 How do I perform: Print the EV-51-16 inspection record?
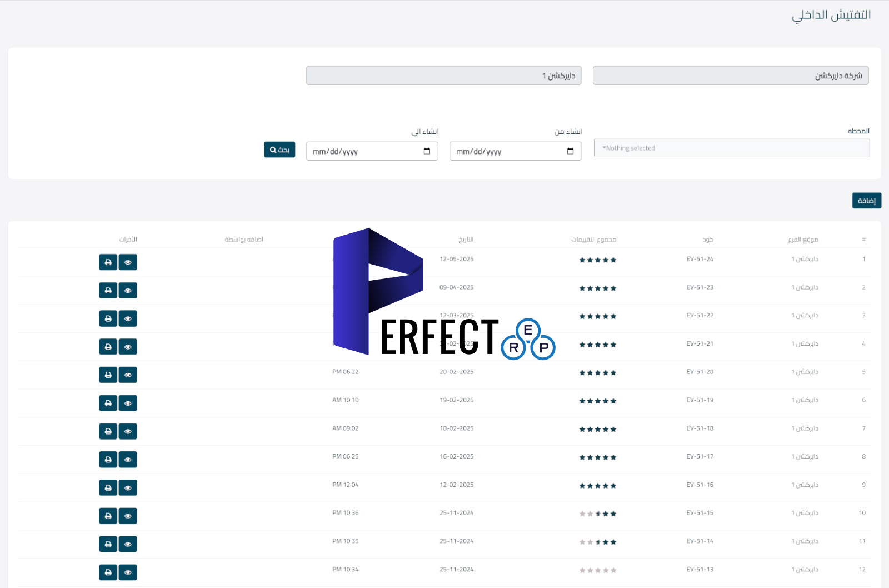(108, 488)
